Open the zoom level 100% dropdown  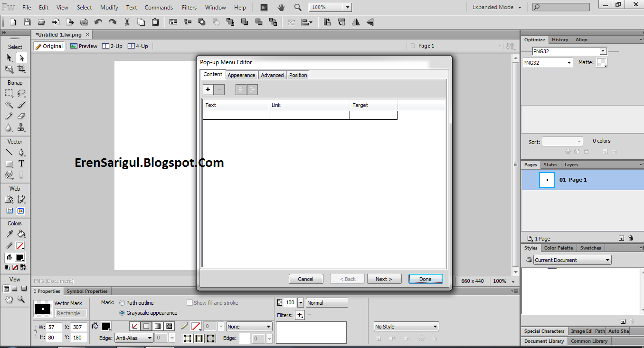pos(348,7)
